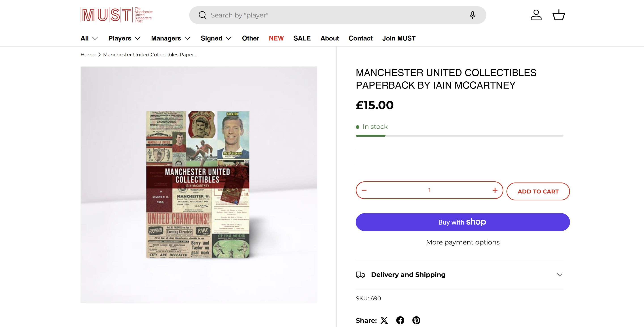Expand the Delivery and Shipping section
Viewport: 644px width, 327px height.
(x=460, y=275)
